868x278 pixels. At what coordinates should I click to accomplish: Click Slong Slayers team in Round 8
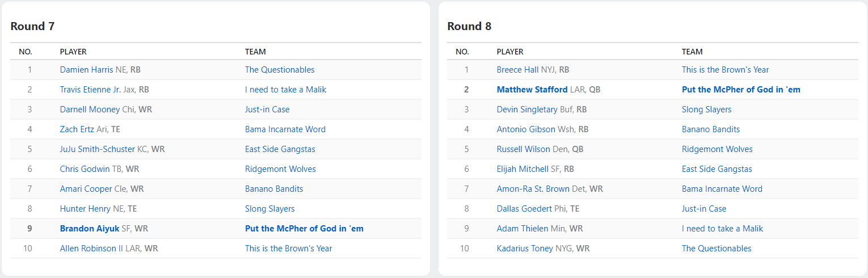click(706, 109)
